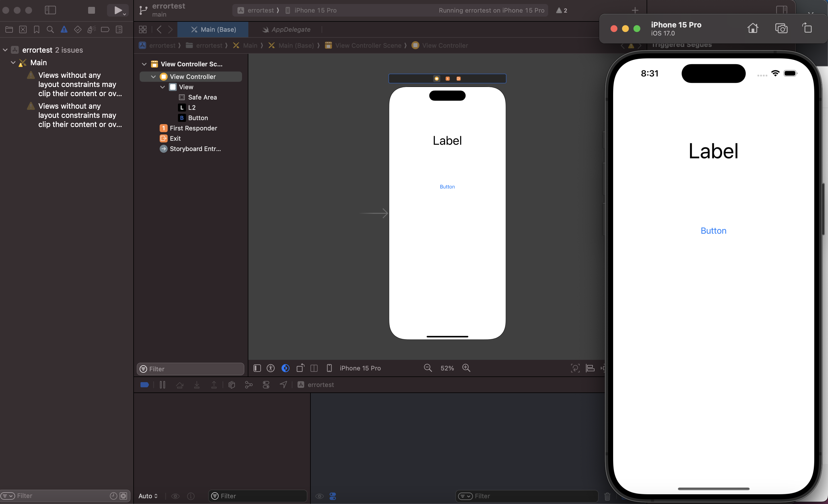Screen dimensions: 828x504
Task: Zoom out the storyboard canvas
Action: (x=427, y=368)
